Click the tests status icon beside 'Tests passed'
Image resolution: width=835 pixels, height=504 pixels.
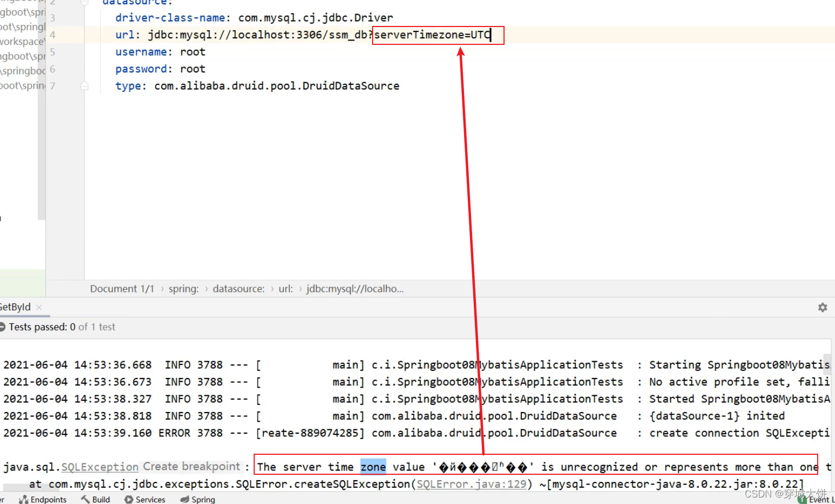(2, 327)
